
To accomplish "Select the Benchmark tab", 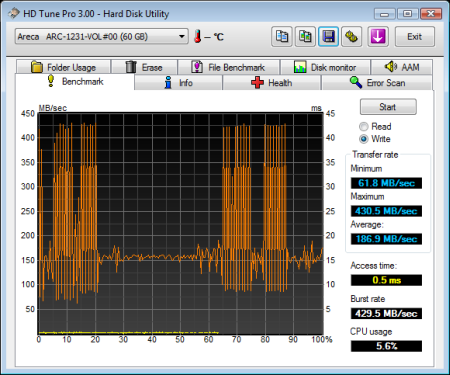I will click(75, 82).
